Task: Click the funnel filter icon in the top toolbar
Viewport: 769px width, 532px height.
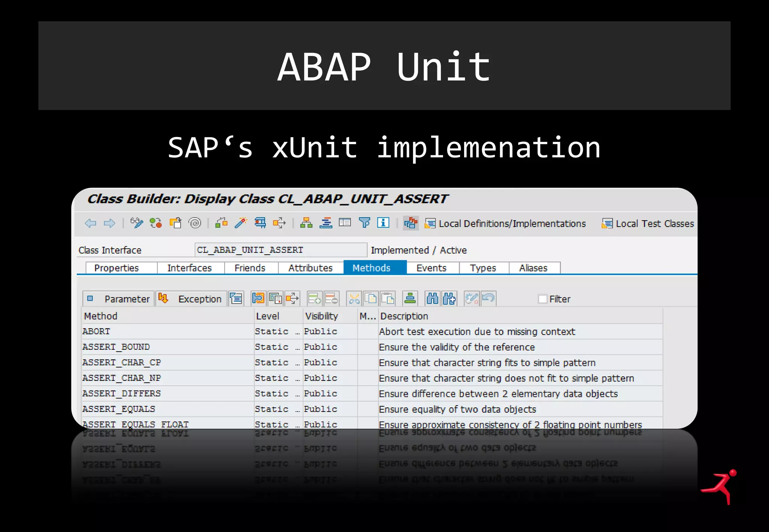Action: (364, 223)
